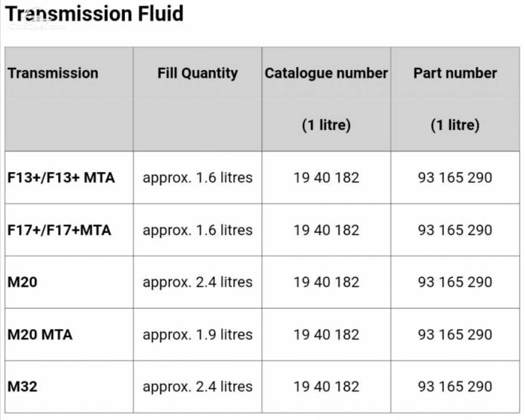Image resolution: width=525 pixels, height=420 pixels.
Task: Click the watermark logo over the title
Action: coord(37,19)
